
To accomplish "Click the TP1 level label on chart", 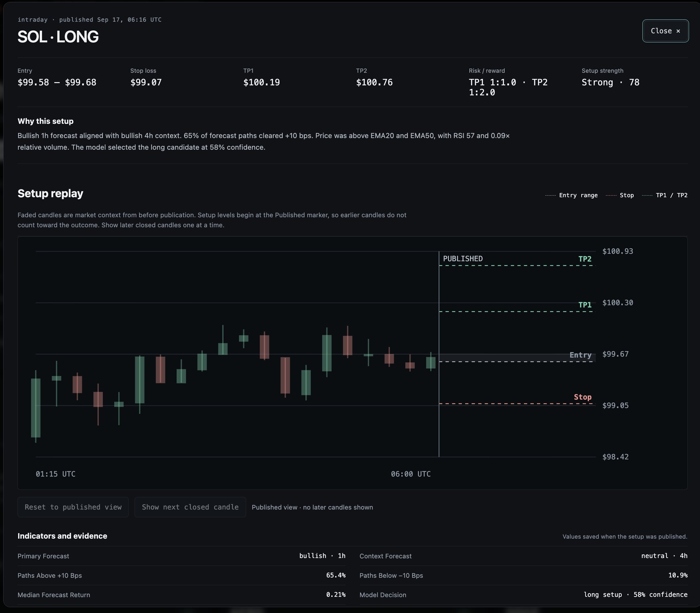I will (585, 305).
